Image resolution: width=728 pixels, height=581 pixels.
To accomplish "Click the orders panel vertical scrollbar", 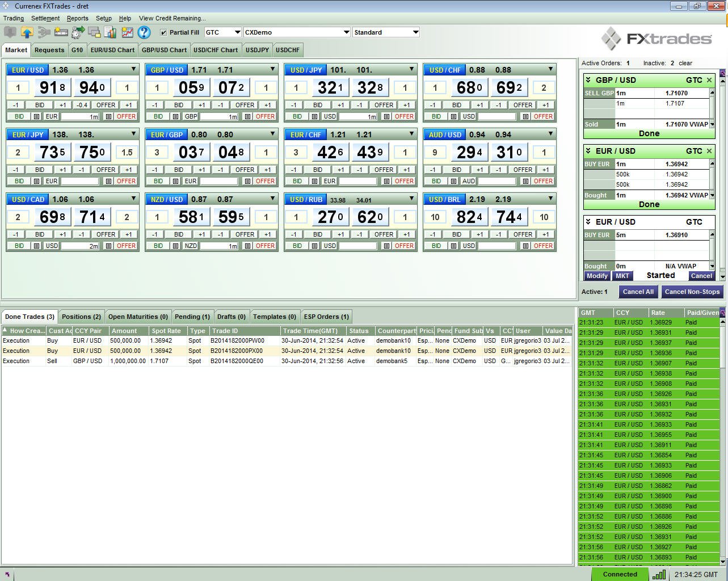I will 723,178.
